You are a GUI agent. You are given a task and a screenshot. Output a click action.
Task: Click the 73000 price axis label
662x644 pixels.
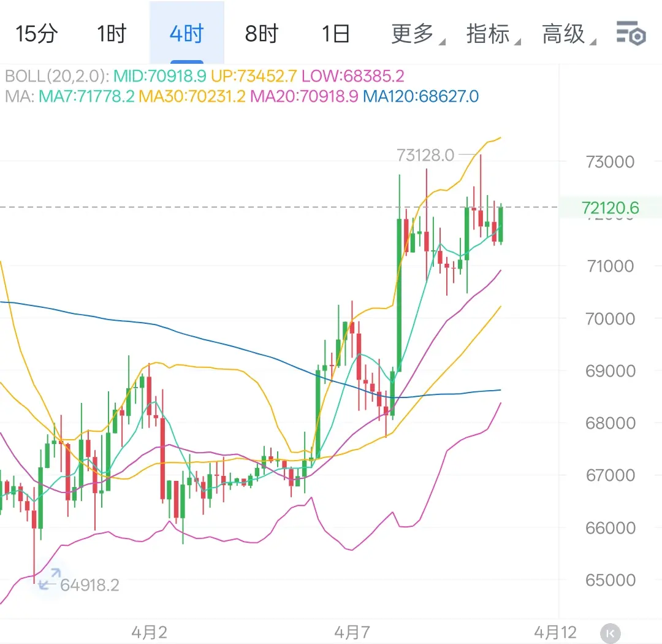coord(610,162)
